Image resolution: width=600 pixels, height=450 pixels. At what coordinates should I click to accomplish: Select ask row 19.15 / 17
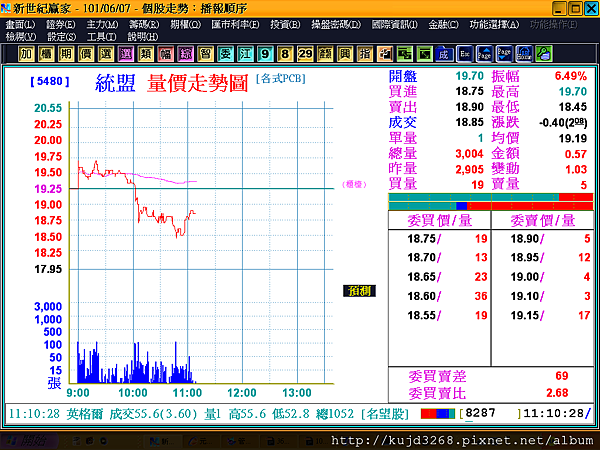[x=542, y=315]
